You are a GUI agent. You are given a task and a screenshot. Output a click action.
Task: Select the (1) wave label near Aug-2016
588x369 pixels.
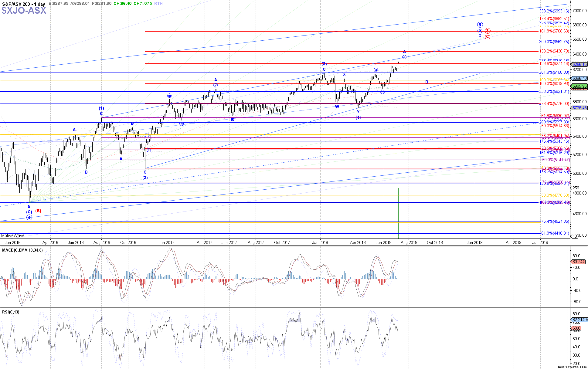pos(101,108)
